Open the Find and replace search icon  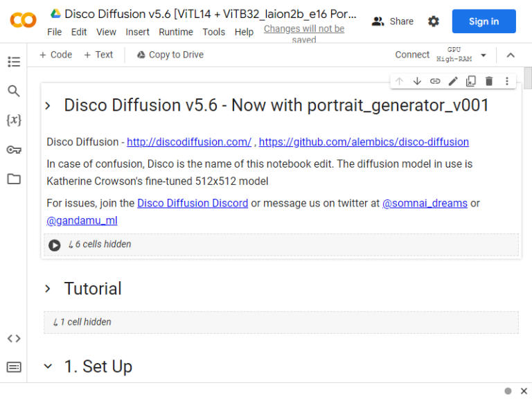[14, 91]
